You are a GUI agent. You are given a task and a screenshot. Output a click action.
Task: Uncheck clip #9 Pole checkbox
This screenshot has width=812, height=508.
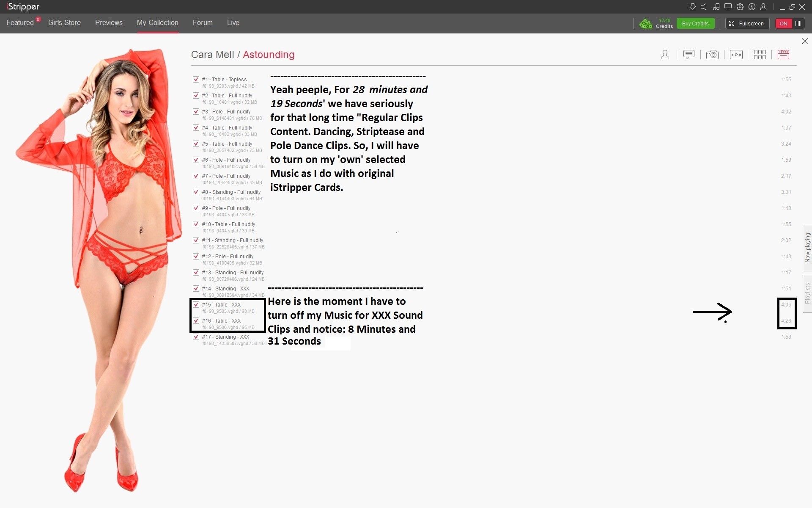(x=196, y=208)
